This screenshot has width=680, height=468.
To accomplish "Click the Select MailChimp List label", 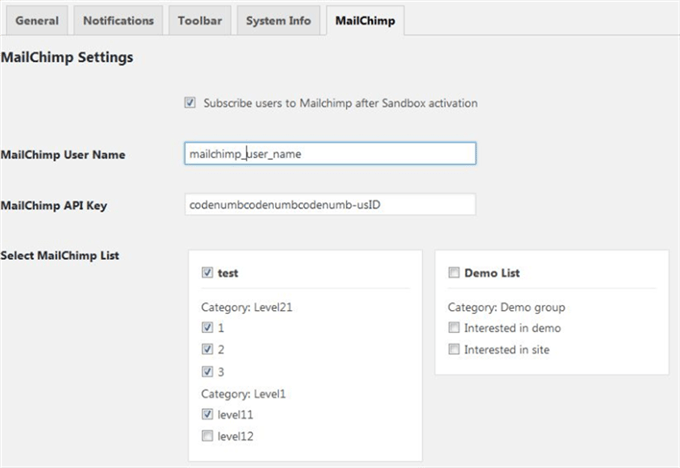I will (60, 255).
